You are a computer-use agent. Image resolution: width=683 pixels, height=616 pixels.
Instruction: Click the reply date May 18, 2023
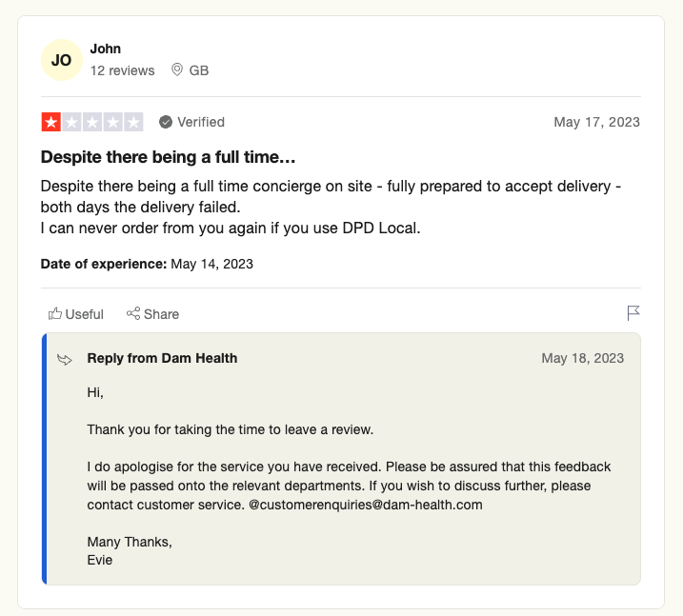582,358
